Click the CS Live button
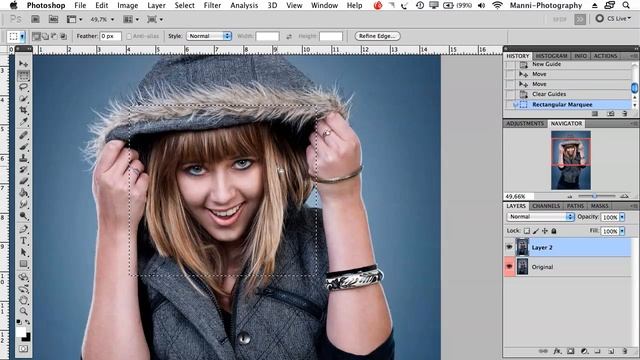This screenshot has height=360, width=640. (613, 19)
